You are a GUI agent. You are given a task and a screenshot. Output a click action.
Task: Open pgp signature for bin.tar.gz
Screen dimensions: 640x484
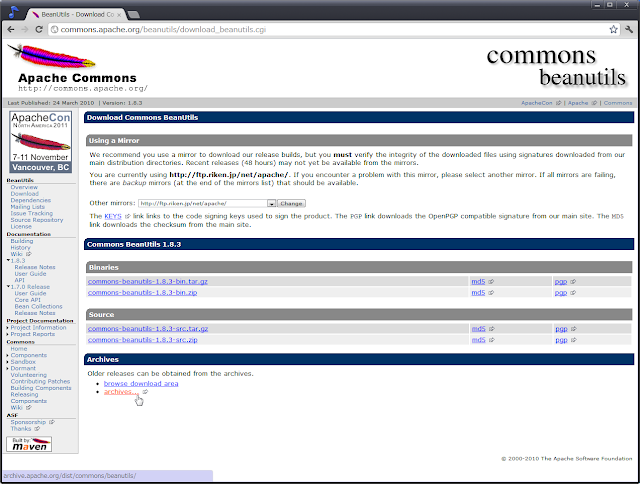[x=561, y=282]
